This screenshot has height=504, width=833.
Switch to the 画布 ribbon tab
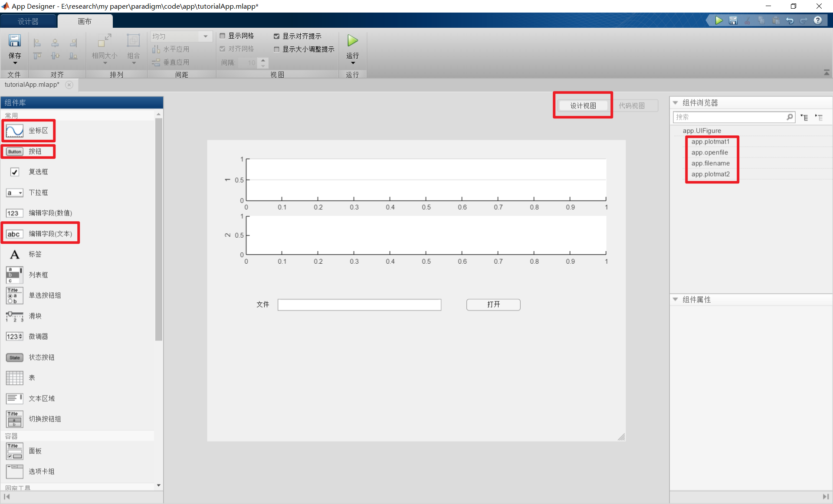[x=85, y=21]
